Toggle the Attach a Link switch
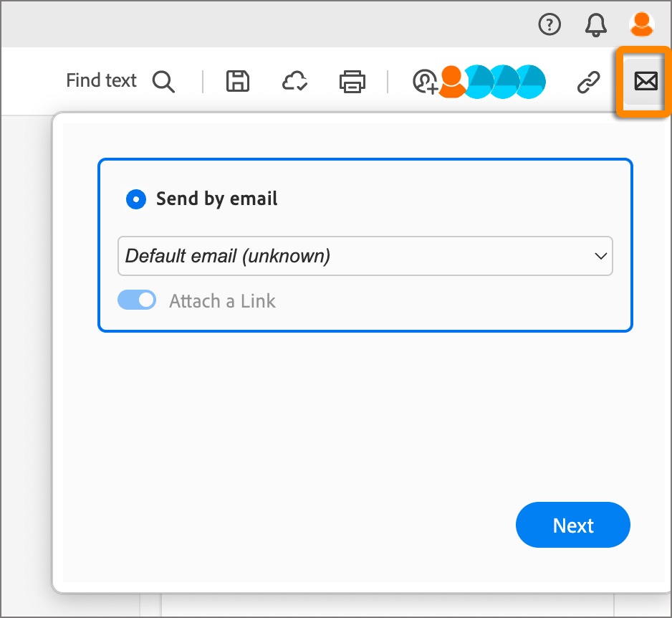Image resolution: width=672 pixels, height=618 pixels. click(x=137, y=300)
